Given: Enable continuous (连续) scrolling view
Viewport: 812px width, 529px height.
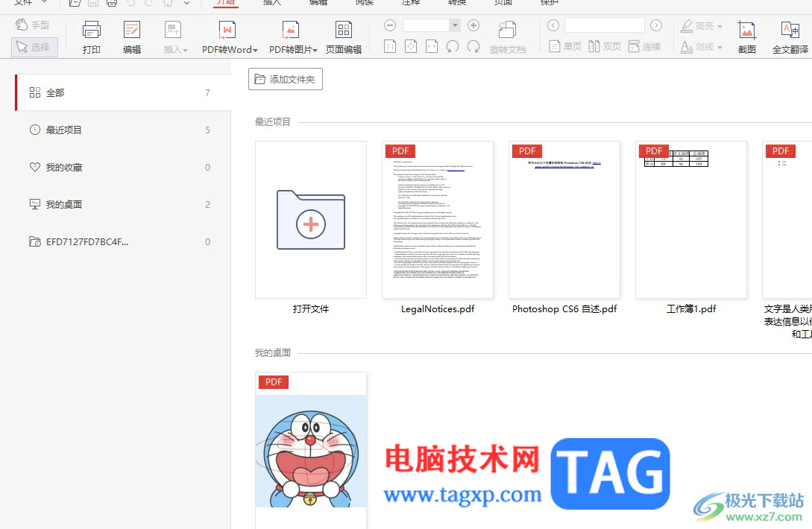Looking at the screenshot, I should point(645,47).
